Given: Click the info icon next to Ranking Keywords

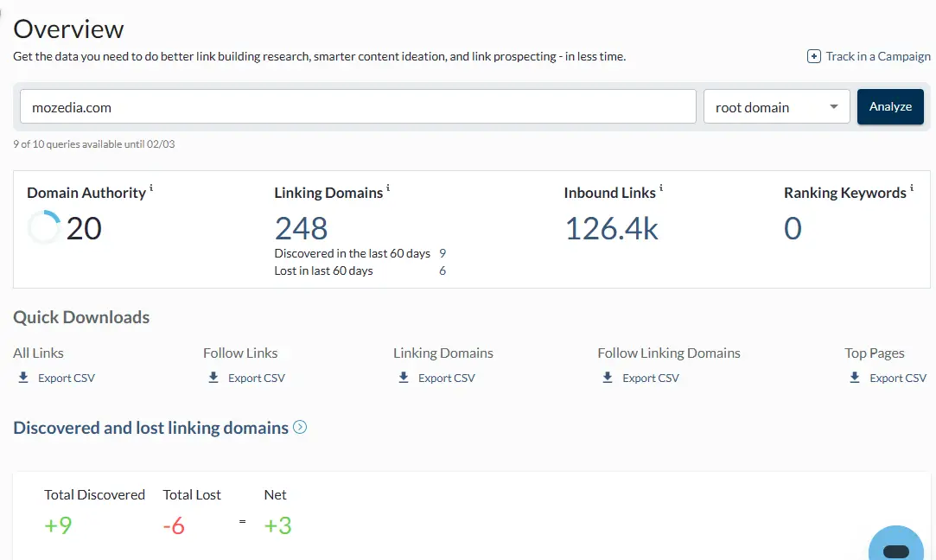Looking at the screenshot, I should point(912,187).
